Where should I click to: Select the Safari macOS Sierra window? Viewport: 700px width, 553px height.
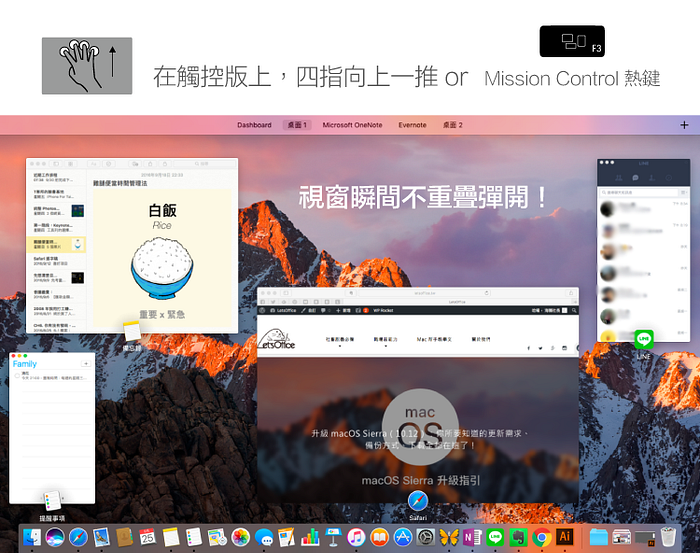click(x=418, y=395)
